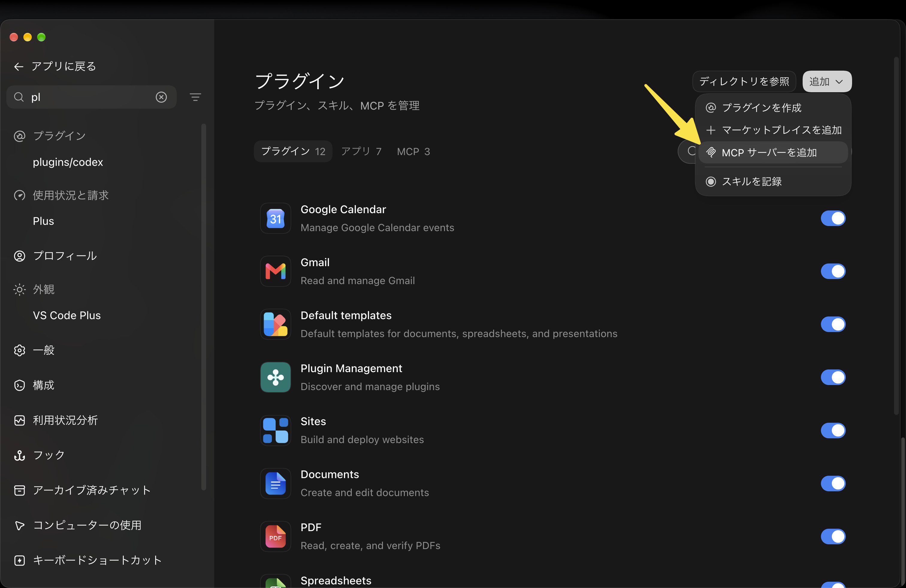
Task: Select スキルを記録 menu item
Action: click(x=773, y=181)
